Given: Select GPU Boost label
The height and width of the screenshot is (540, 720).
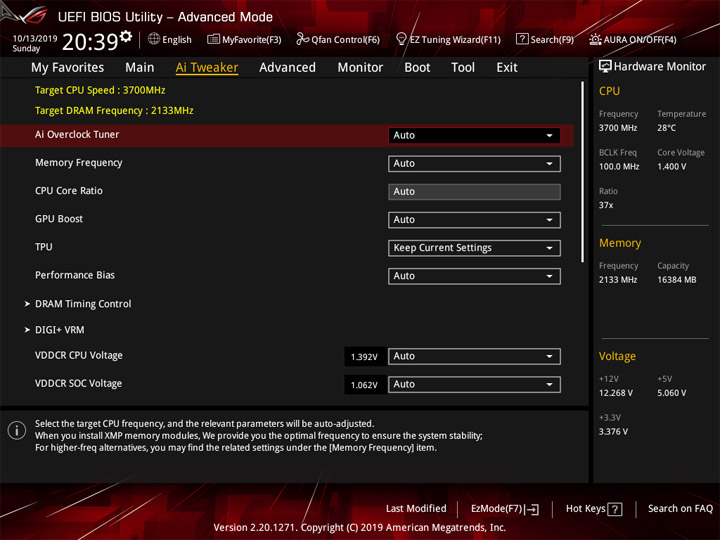Looking at the screenshot, I should tap(59, 219).
